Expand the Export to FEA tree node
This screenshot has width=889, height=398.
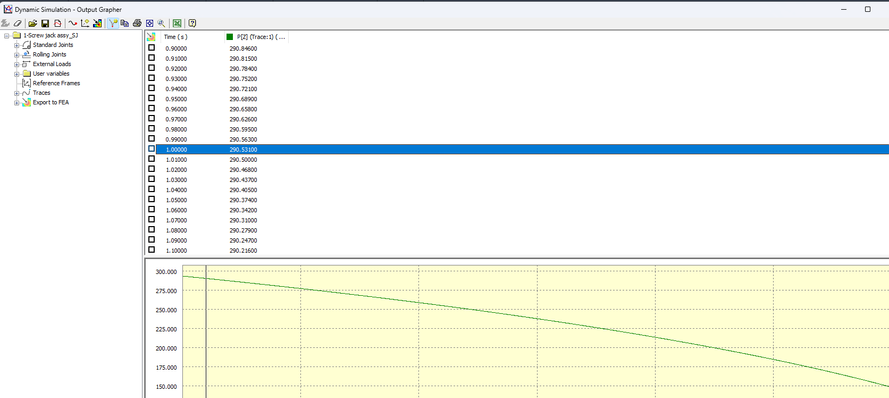tap(16, 103)
